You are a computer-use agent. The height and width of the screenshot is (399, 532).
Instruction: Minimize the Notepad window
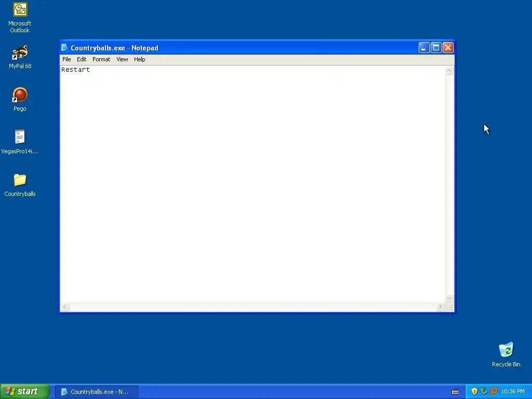424,48
